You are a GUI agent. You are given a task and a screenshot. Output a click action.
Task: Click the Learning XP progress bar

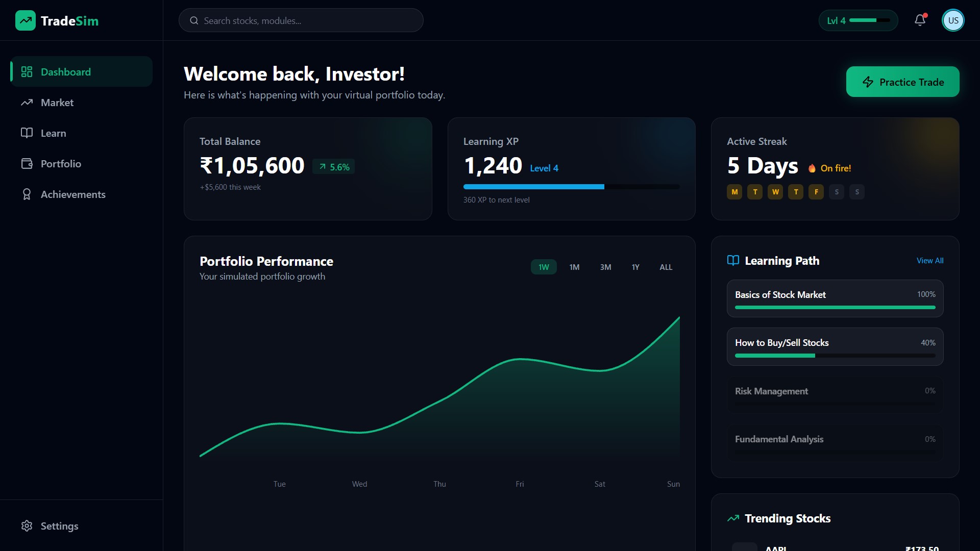[571, 187]
